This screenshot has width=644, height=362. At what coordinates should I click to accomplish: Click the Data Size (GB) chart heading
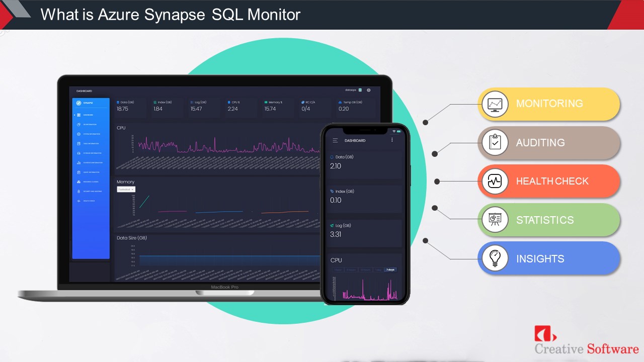point(132,238)
